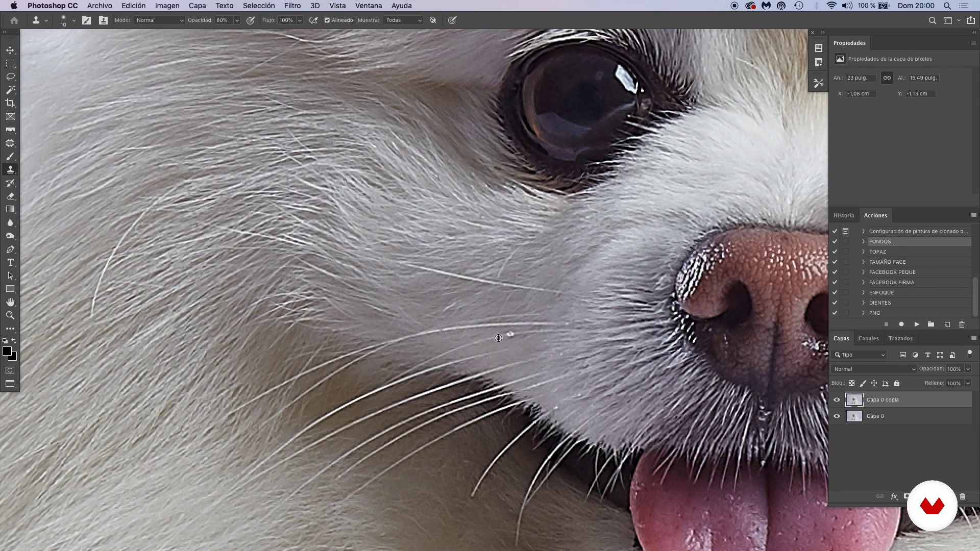Open the Filtro menu
The height and width of the screenshot is (551, 980).
click(292, 6)
